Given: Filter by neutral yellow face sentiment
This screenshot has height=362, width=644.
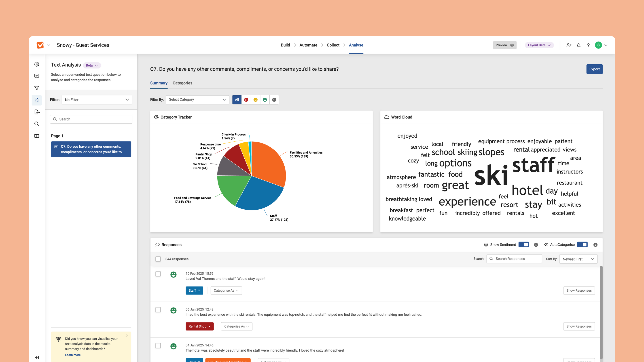Looking at the screenshot, I should click(255, 100).
